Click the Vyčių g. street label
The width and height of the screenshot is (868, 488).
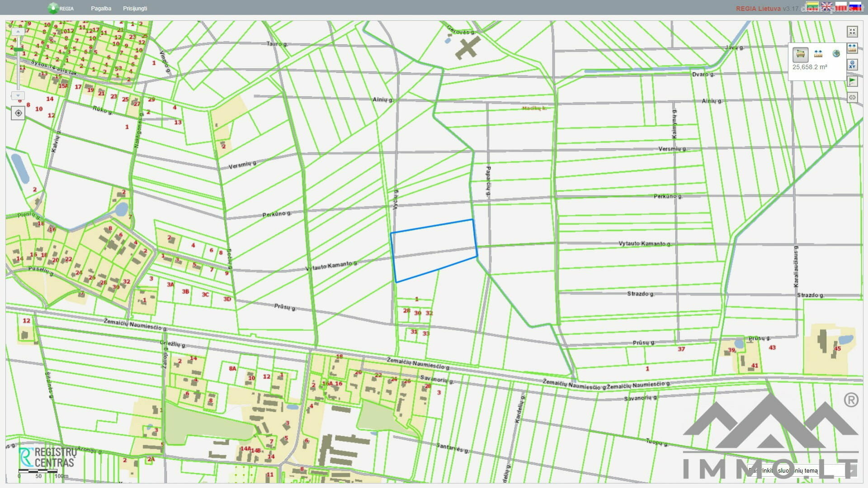[396, 199]
